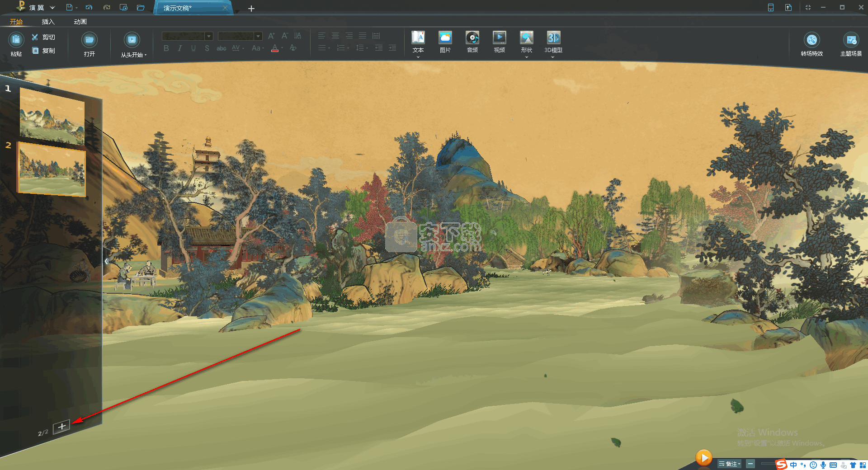Image resolution: width=868 pixels, height=470 pixels.
Task: Align text right
Action: click(349, 36)
